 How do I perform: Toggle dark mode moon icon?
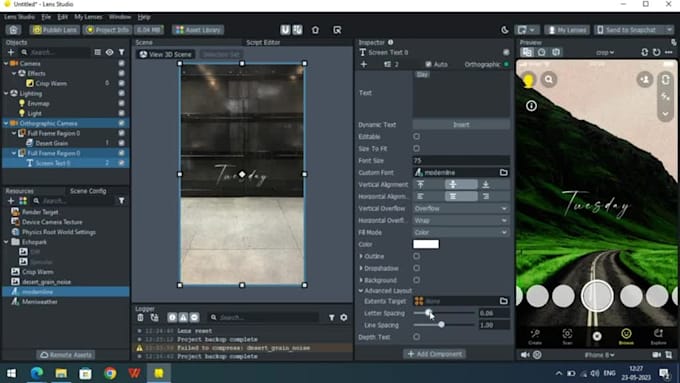point(505,30)
